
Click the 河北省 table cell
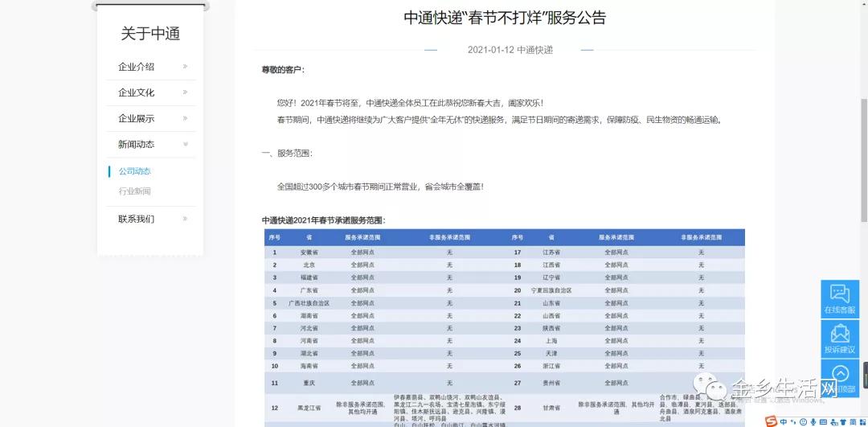(x=309, y=328)
